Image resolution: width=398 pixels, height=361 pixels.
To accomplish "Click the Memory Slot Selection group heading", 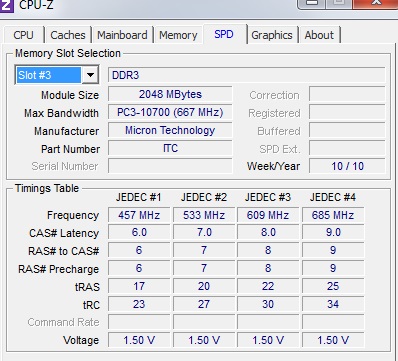I will tap(68, 53).
